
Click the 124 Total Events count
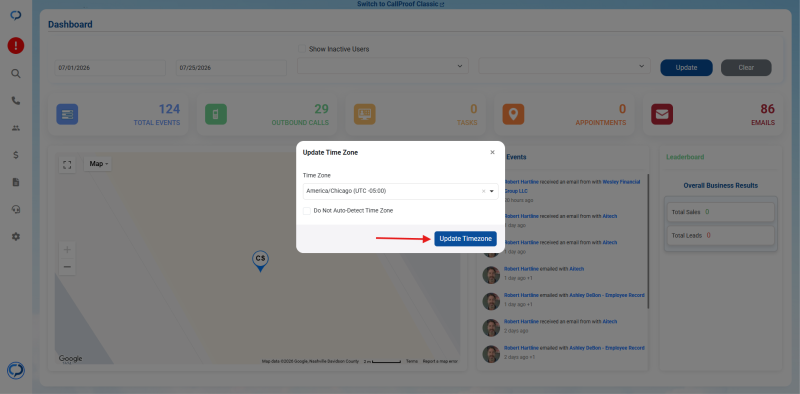pyautogui.click(x=169, y=109)
